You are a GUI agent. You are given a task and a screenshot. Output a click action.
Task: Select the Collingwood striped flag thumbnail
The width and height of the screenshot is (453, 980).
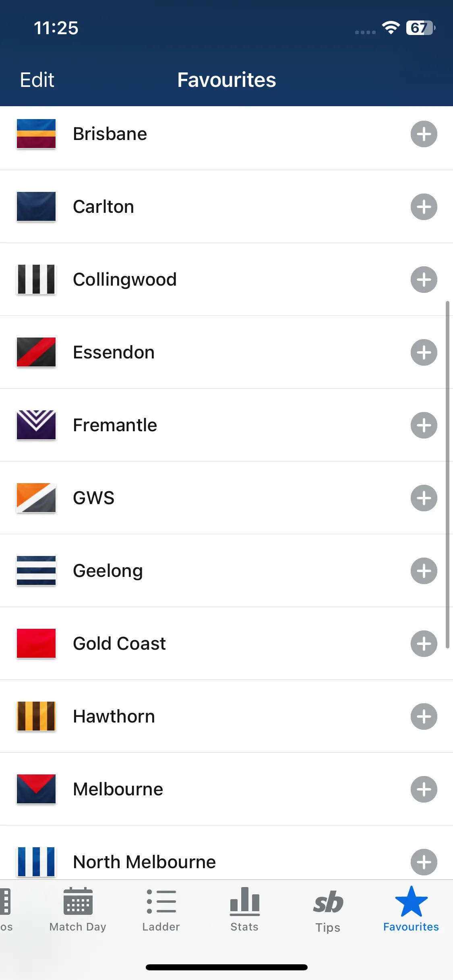tap(36, 280)
